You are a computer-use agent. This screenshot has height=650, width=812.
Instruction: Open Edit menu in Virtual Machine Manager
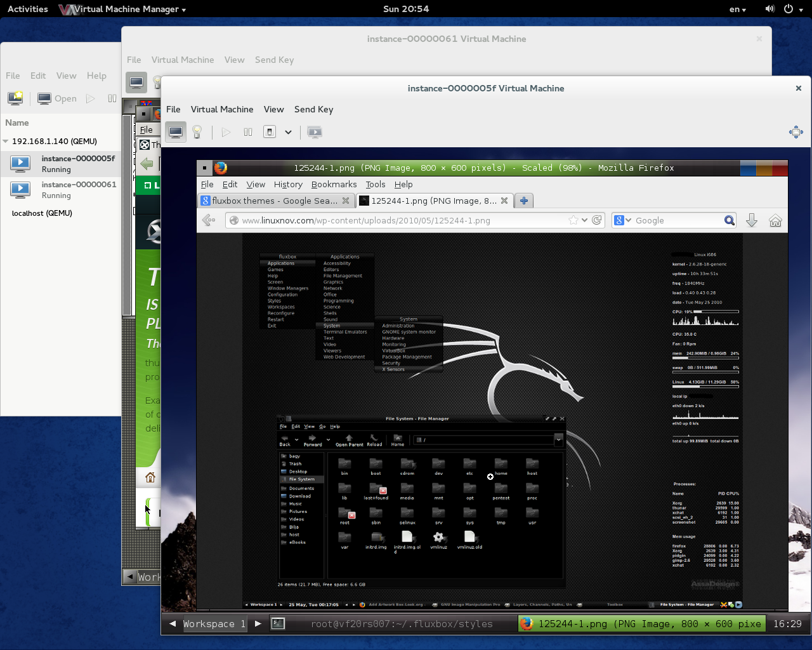click(38, 76)
